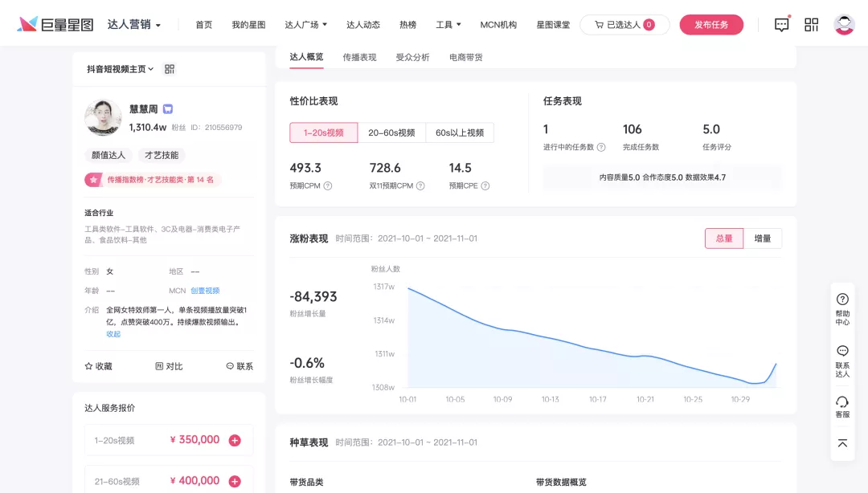Click the QR code icon next to 抖音短视频主页

tap(169, 69)
